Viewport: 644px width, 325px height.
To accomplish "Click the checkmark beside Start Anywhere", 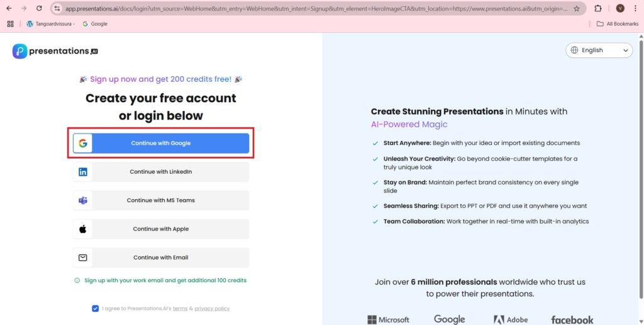I will coord(375,143).
